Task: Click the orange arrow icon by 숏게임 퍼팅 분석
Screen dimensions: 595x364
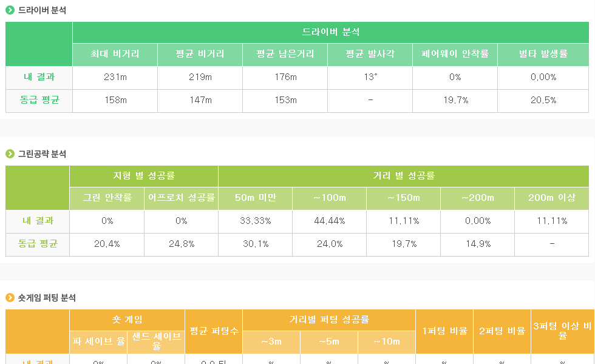Action: coord(10,298)
